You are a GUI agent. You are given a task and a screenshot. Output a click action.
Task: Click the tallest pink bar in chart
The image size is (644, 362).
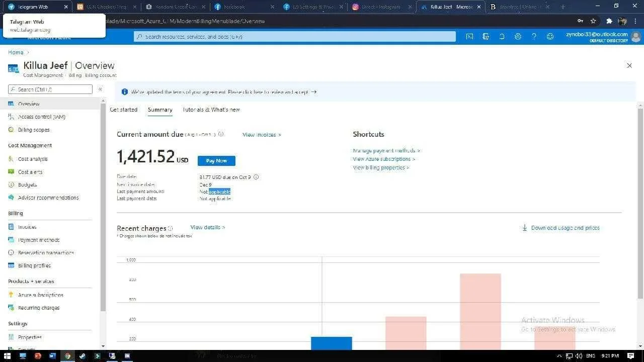480,312
